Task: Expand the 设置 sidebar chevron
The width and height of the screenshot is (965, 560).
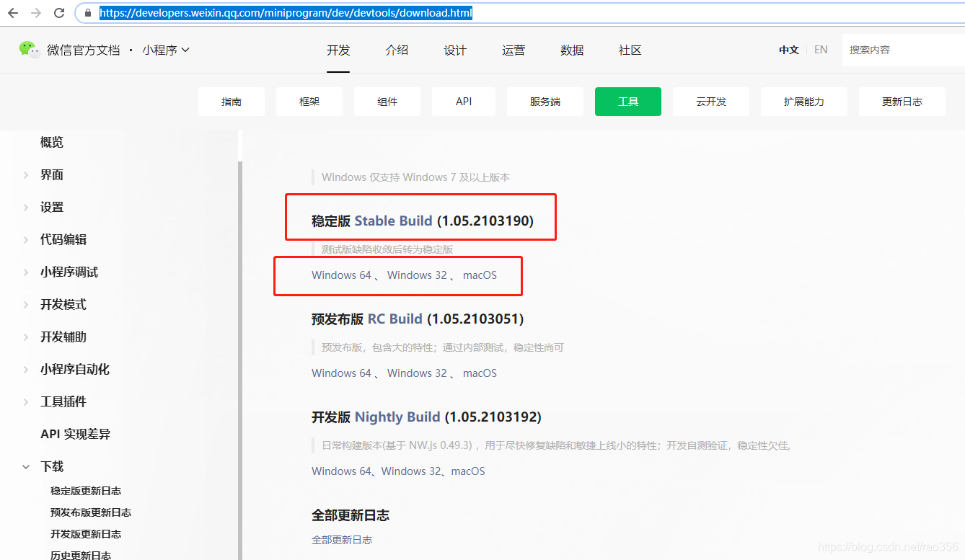Action: [x=26, y=208]
